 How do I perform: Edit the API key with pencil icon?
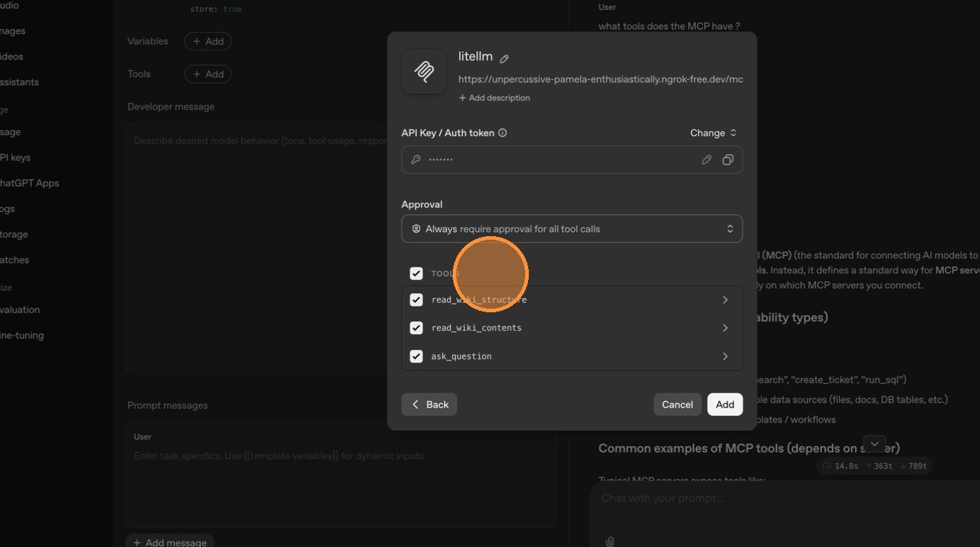[x=706, y=160]
